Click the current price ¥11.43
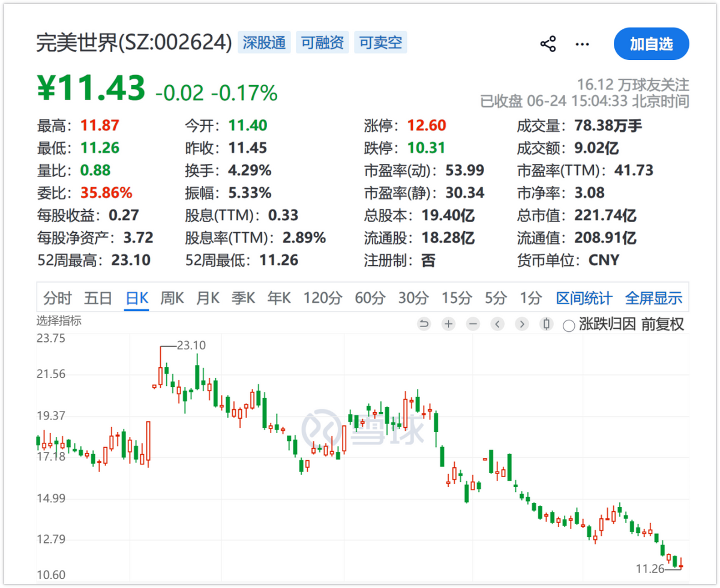Image resolution: width=720 pixels, height=588 pixels. pyautogui.click(x=92, y=88)
